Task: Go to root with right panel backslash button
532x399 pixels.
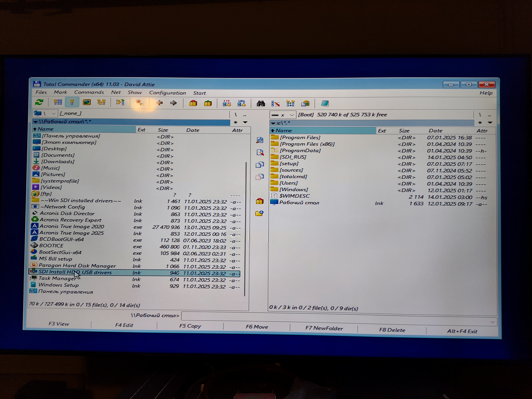Action: [480, 115]
